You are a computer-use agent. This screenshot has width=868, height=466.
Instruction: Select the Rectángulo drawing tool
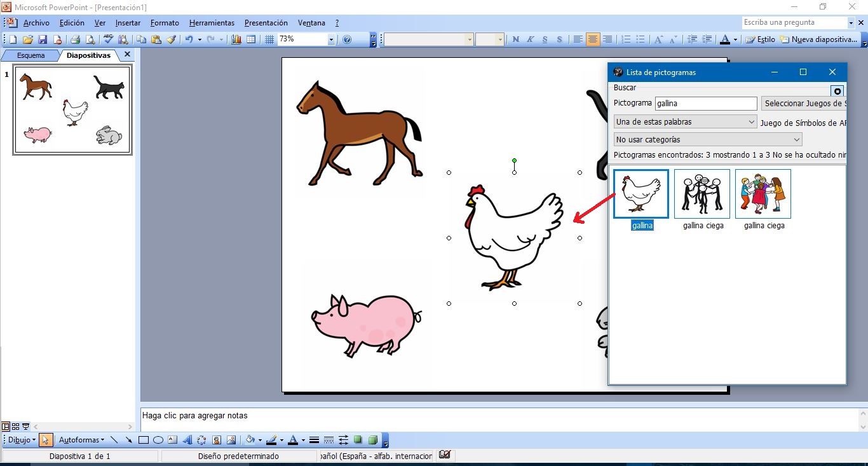(144, 439)
